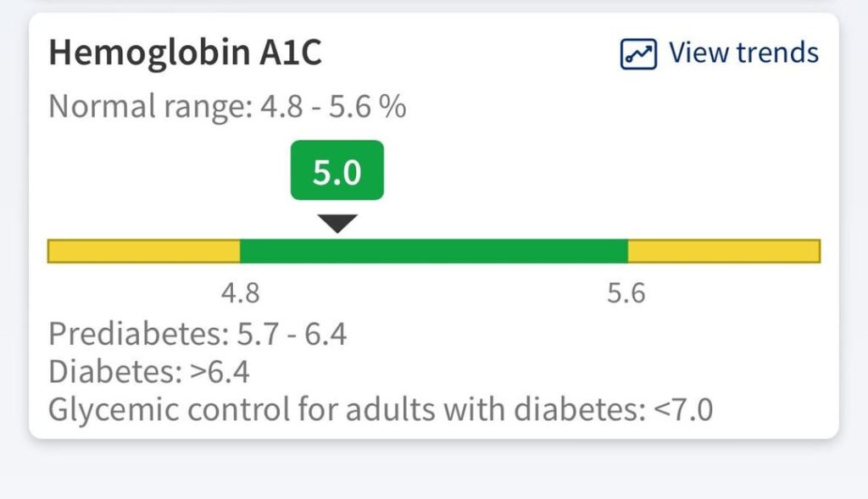Image resolution: width=868 pixels, height=499 pixels.
Task: Click the black pointer arrow below 5.0
Action: pyautogui.click(x=337, y=223)
